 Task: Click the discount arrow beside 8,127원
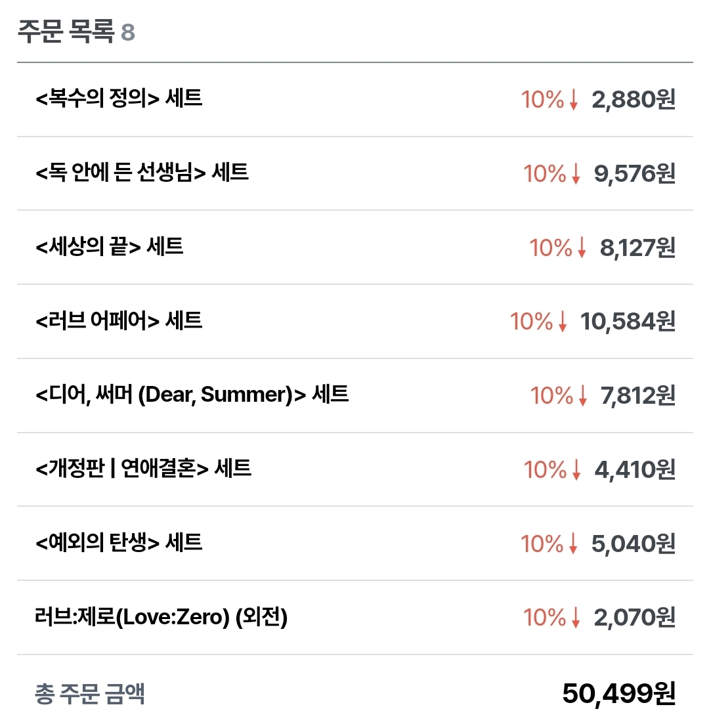pyautogui.click(x=582, y=249)
